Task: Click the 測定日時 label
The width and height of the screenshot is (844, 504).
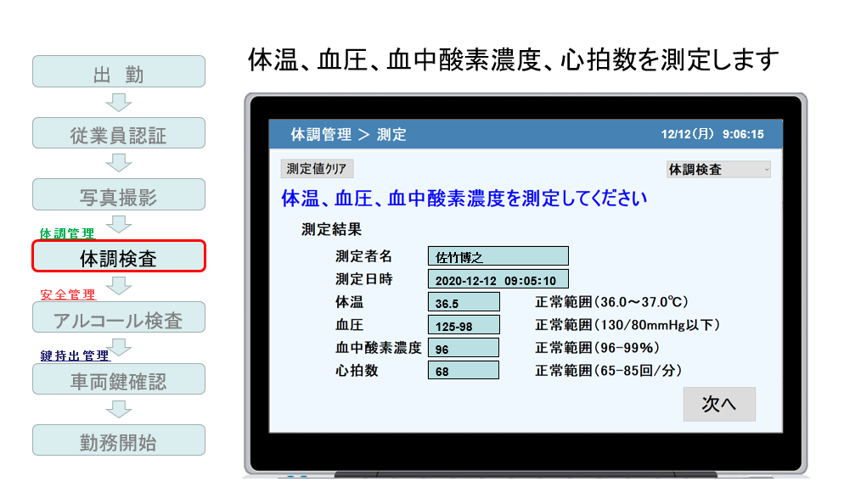Action: click(364, 279)
